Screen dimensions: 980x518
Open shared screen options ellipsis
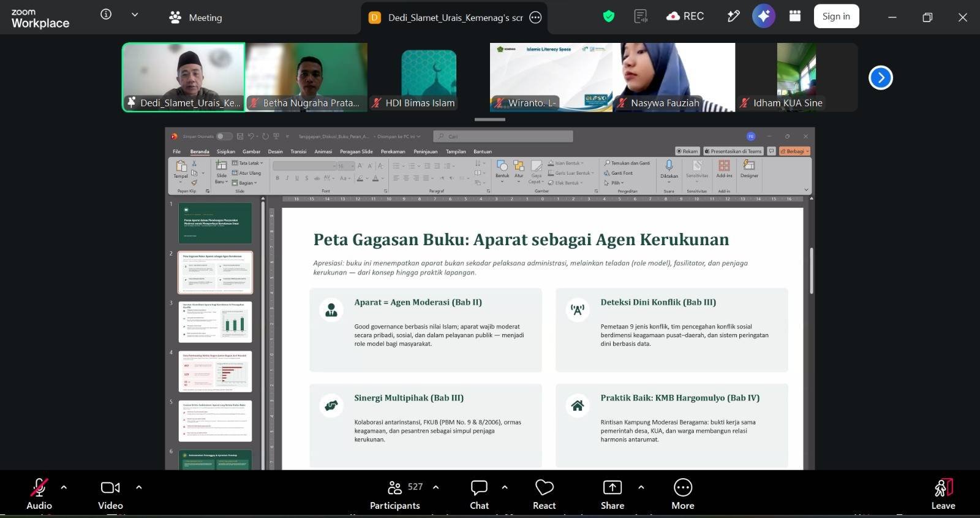535,18
